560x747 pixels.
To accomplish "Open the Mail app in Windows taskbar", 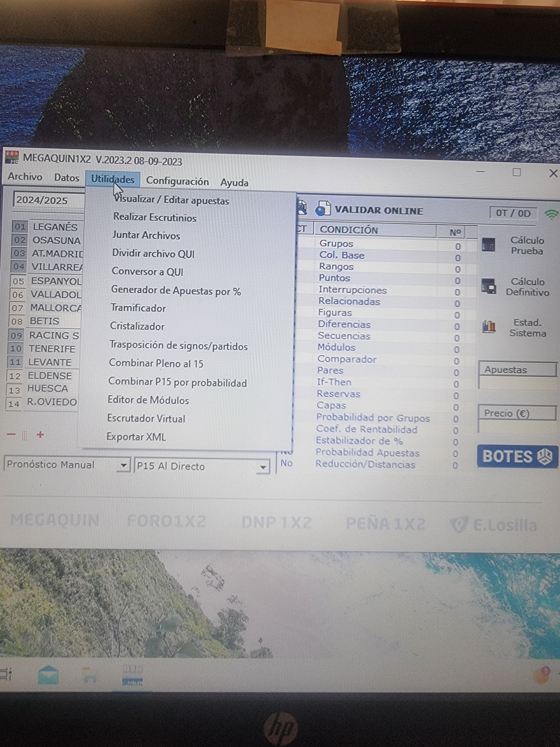I will [x=48, y=675].
